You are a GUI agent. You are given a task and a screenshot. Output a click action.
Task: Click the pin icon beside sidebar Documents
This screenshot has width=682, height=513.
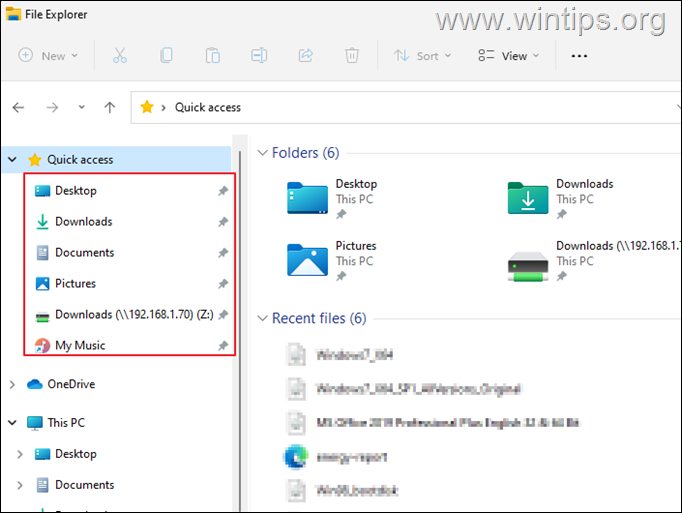[x=223, y=252]
